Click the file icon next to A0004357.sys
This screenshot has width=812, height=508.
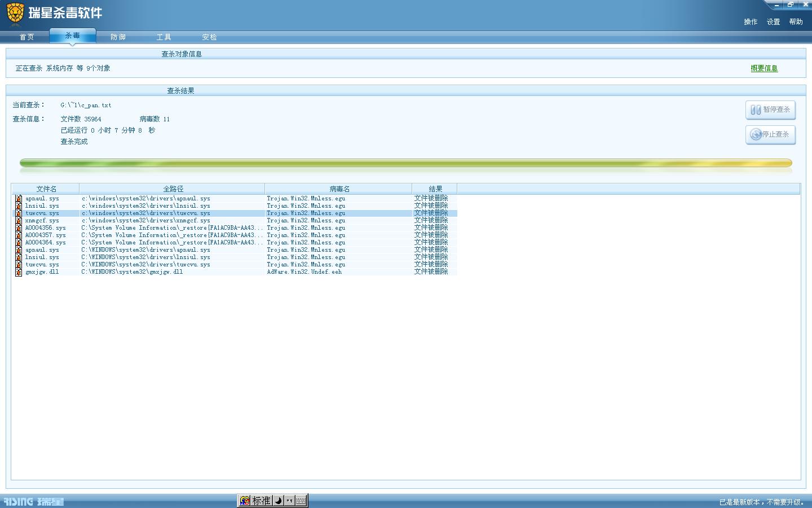tap(19, 235)
